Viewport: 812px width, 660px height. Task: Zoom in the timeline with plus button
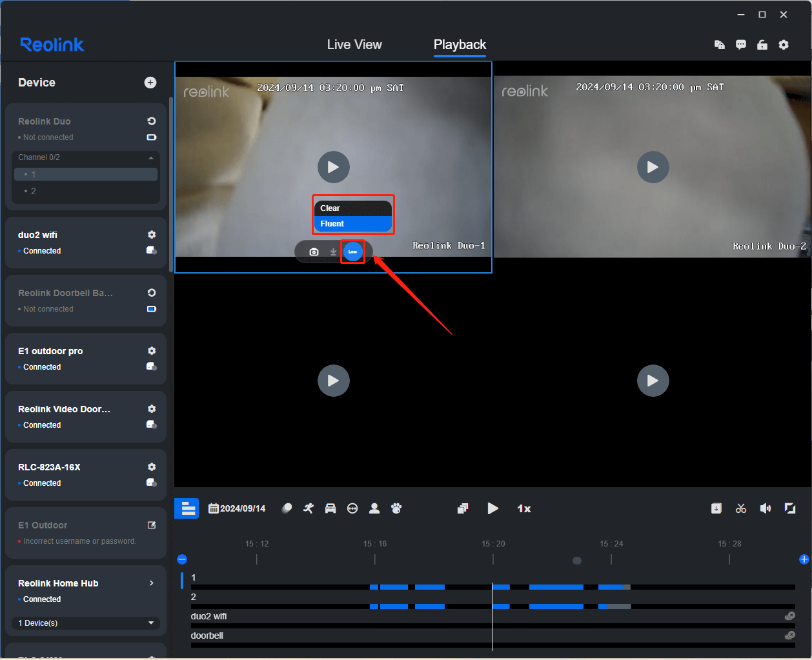coord(804,559)
